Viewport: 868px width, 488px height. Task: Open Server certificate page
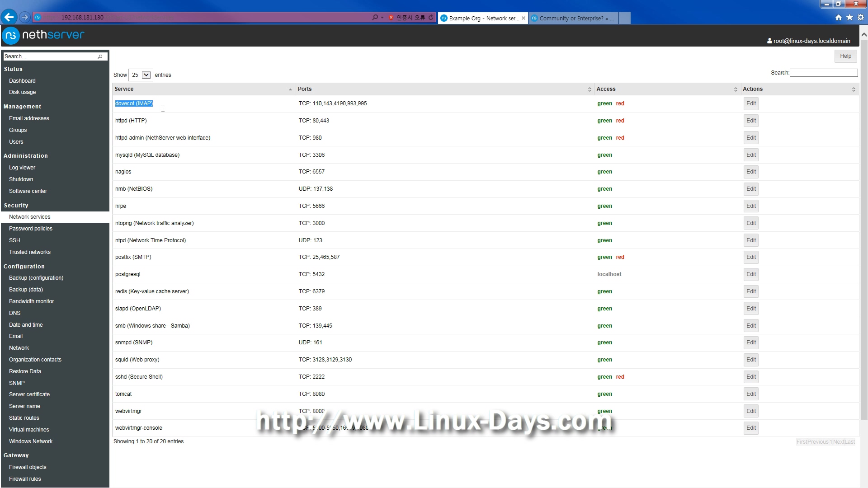click(x=29, y=394)
